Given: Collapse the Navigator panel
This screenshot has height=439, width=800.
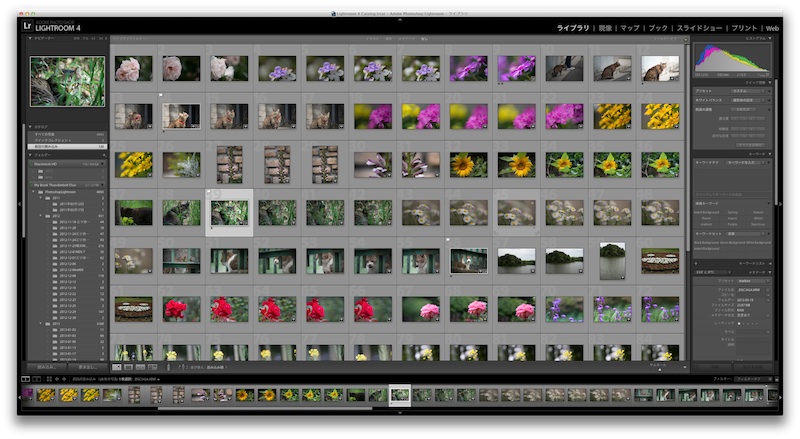Looking at the screenshot, I should point(30,38).
